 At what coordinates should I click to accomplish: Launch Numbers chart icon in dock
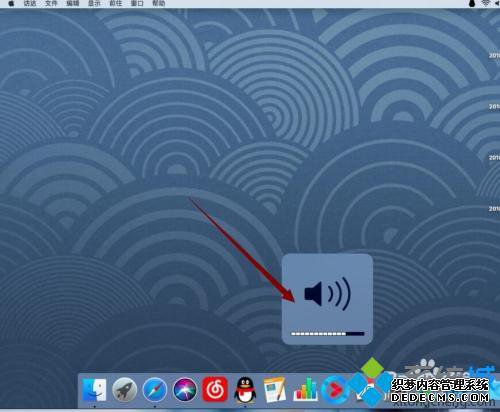point(305,390)
